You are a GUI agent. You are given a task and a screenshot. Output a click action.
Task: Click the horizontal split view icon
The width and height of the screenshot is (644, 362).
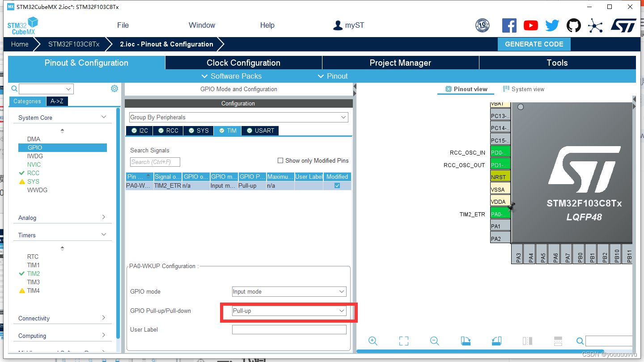[558, 341]
